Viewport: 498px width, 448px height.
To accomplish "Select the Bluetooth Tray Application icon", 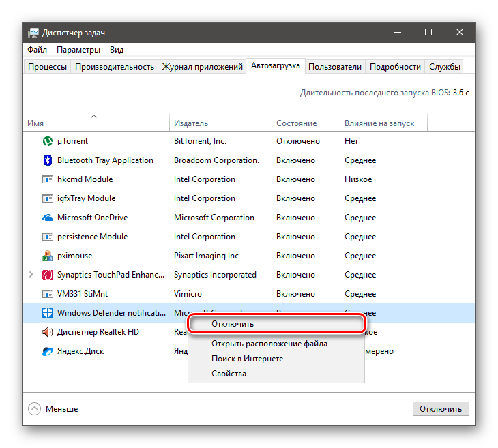I will [x=48, y=160].
